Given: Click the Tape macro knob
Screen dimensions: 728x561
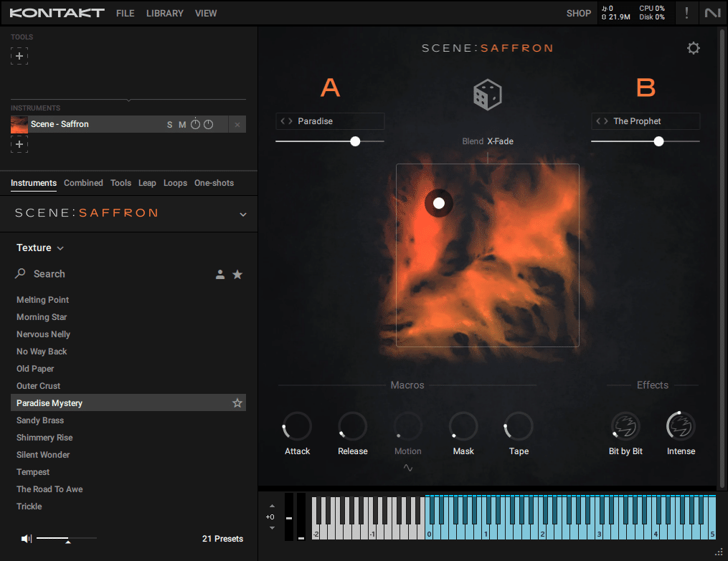Looking at the screenshot, I should coord(519,426).
